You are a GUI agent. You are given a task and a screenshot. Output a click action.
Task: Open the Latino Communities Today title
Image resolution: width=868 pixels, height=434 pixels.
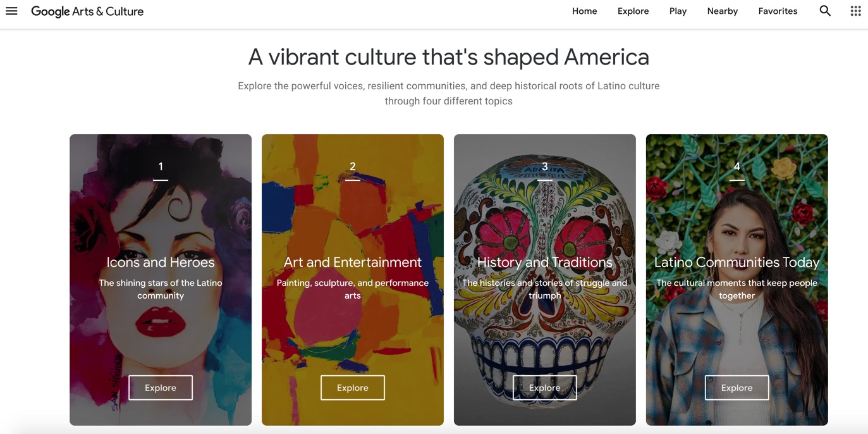click(737, 262)
